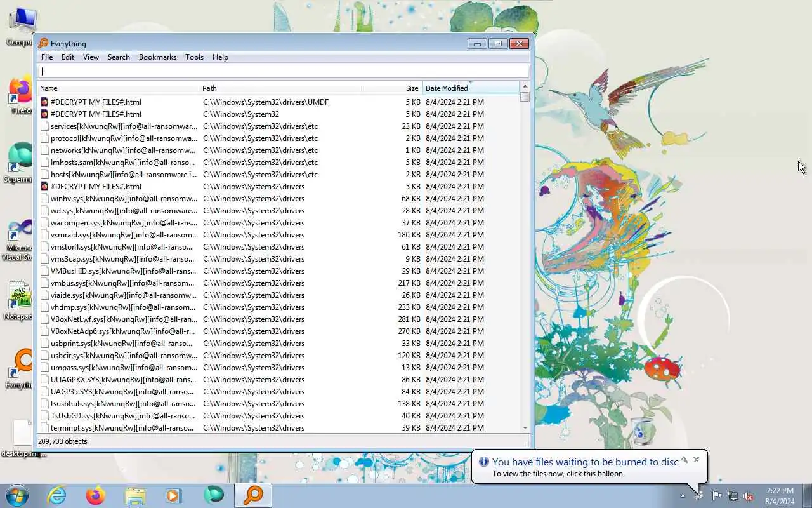Viewport: 812px width, 508px height.
Task: Click icon of #DECRYPT MY FILES#.html in System32
Action: pos(44,114)
